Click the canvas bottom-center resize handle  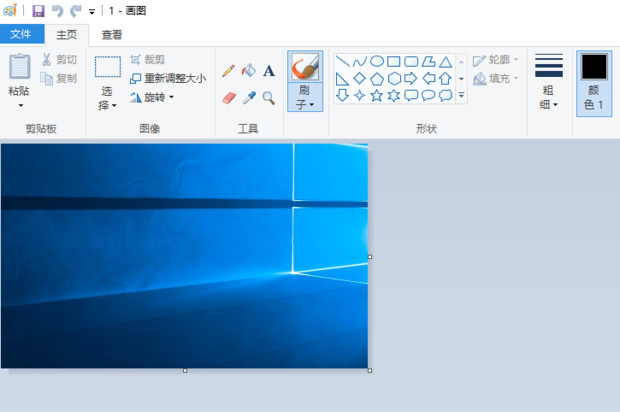pos(185,370)
